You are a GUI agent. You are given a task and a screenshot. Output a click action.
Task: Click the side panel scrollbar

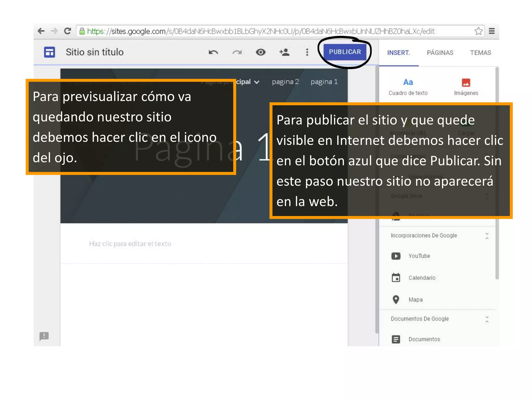(497, 173)
